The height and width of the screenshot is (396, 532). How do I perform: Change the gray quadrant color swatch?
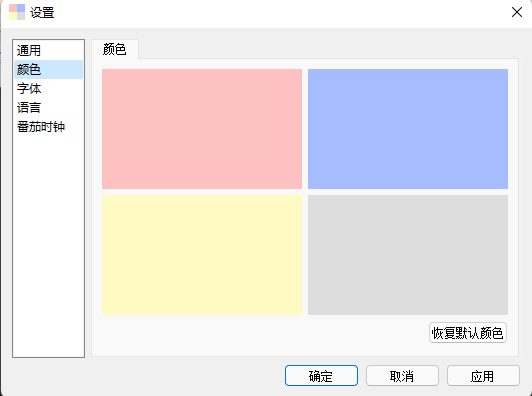[x=408, y=255]
